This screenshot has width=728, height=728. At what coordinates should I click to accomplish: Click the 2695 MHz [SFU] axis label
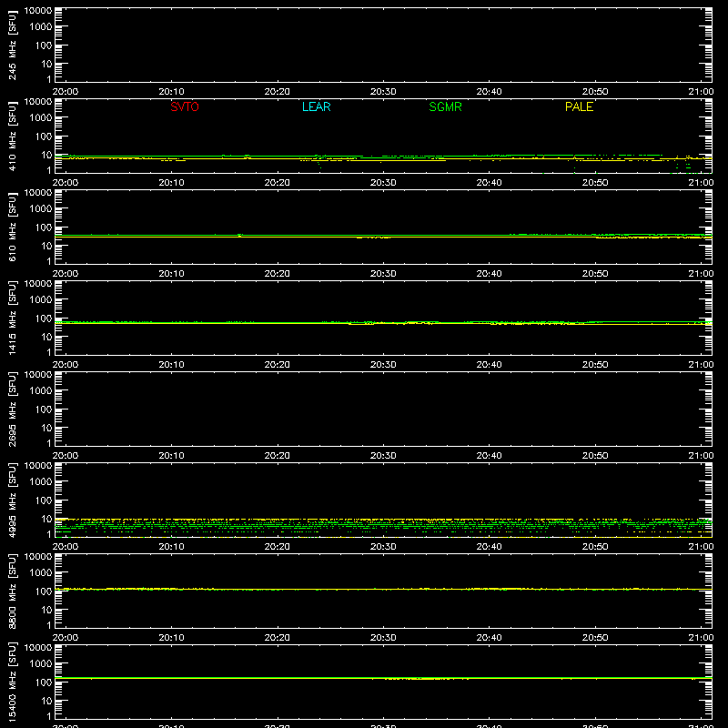coord(12,409)
